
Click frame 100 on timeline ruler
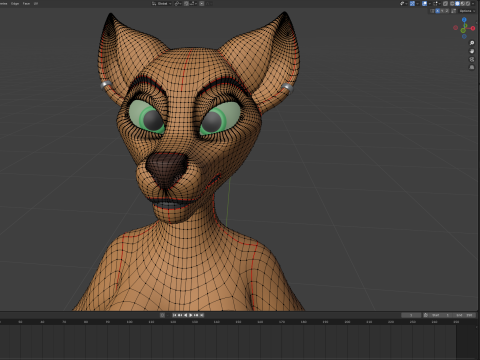pos(129,322)
